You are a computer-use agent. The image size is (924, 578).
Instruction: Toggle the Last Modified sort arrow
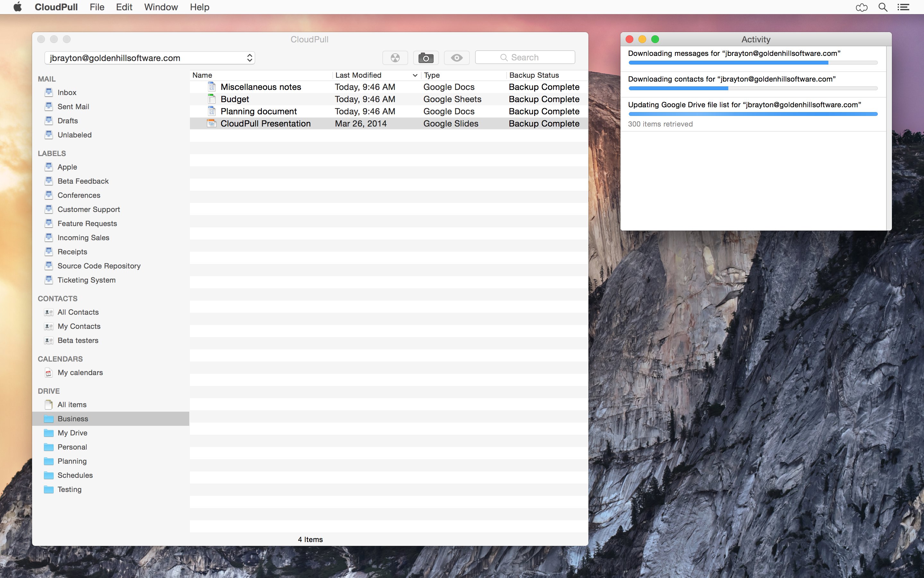[x=415, y=75]
